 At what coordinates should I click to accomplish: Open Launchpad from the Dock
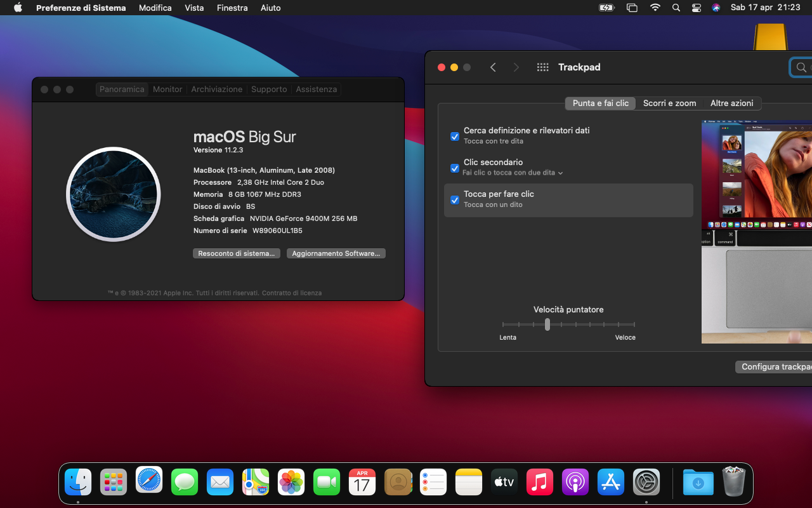113,481
